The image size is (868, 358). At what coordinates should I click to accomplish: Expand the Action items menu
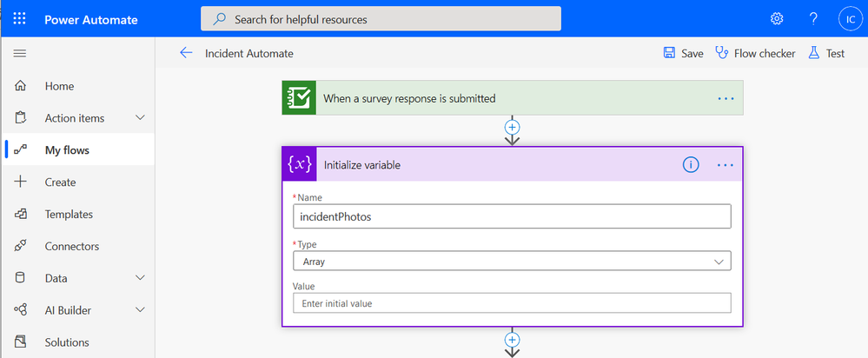tap(141, 118)
